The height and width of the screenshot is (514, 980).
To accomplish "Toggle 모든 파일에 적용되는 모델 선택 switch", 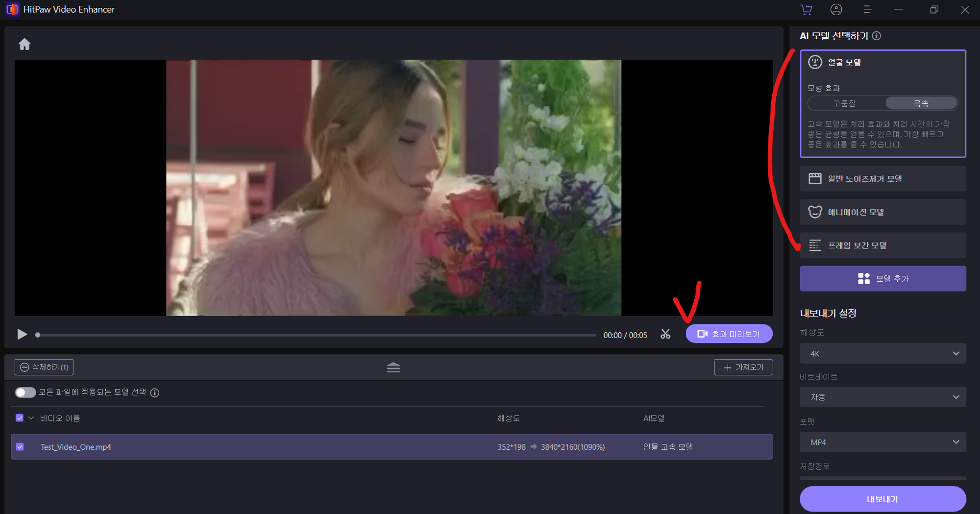I will 25,392.
